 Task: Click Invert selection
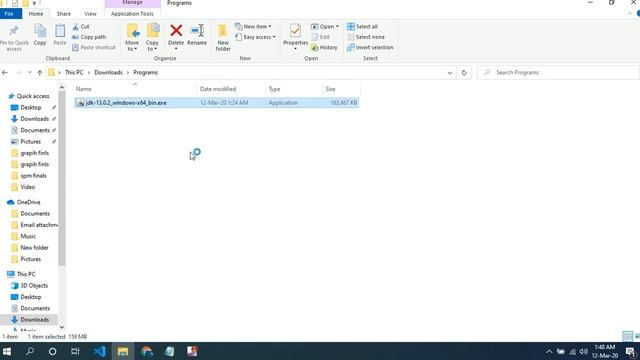point(370,47)
